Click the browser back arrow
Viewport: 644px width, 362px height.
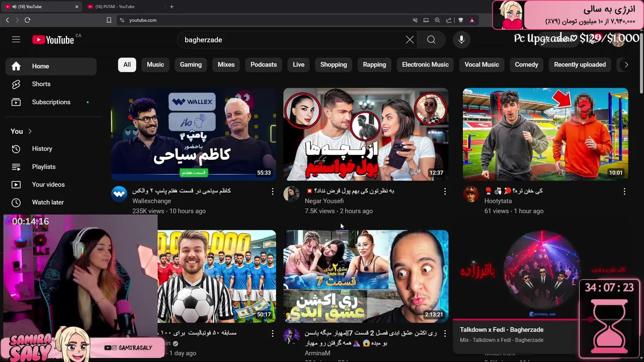tap(7, 20)
